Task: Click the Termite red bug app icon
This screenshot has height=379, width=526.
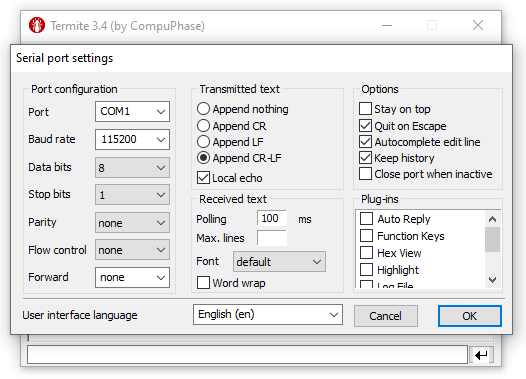Action: click(37, 25)
